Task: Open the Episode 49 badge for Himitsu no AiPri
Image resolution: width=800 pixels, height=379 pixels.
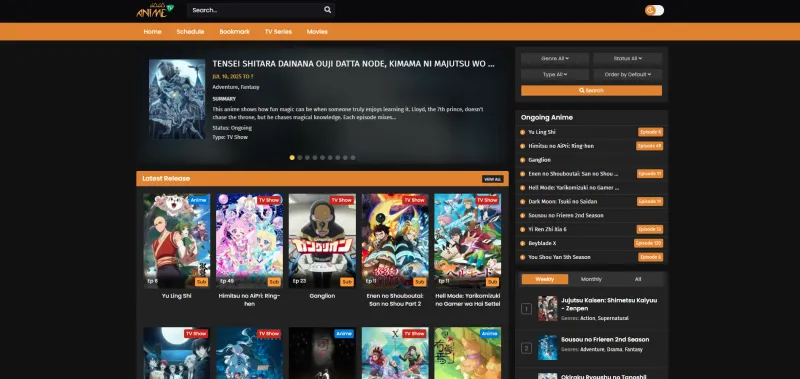Action: pyautogui.click(x=649, y=146)
